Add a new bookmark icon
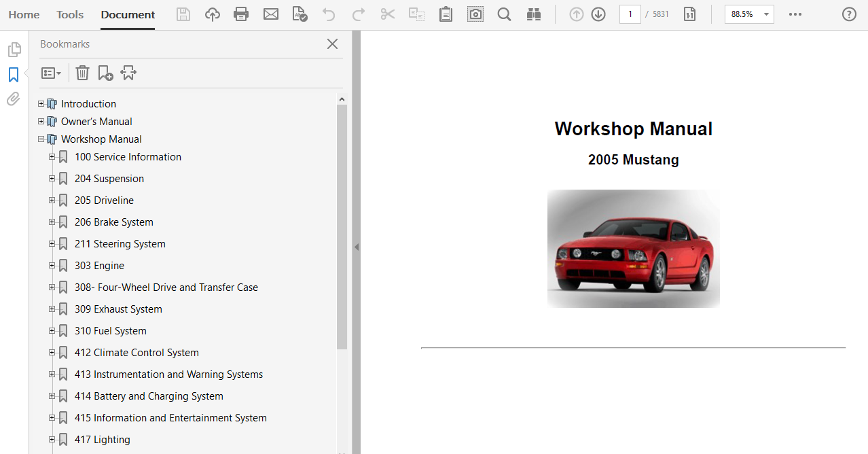This screenshot has width=868, height=454. click(x=105, y=73)
